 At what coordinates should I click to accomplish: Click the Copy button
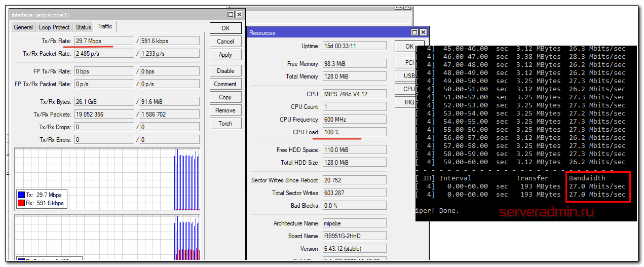225,97
